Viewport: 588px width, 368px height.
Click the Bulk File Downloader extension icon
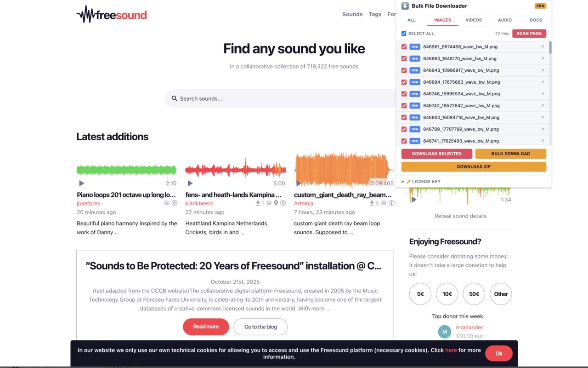coord(405,6)
